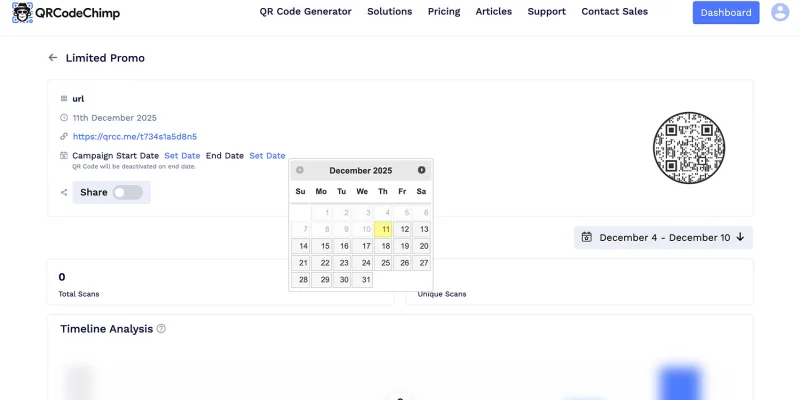
Task: Click the December 2025 calendar header
Action: click(361, 170)
